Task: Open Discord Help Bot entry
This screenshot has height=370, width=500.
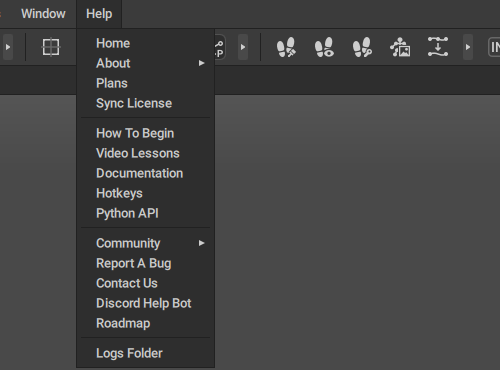Action: [145, 303]
